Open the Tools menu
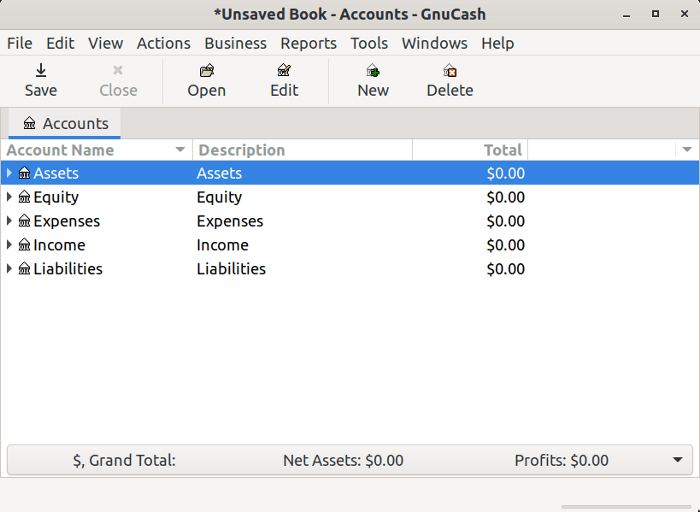 (x=369, y=43)
